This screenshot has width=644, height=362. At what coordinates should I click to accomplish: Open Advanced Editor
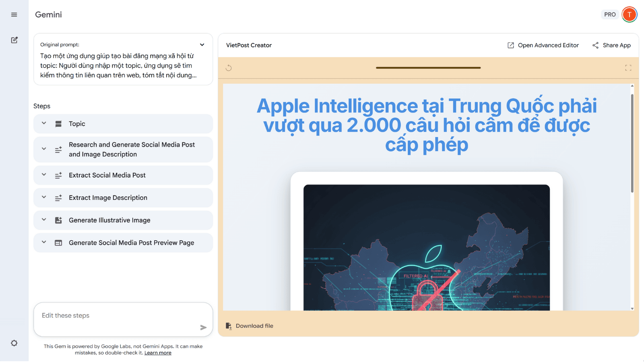[543, 45]
